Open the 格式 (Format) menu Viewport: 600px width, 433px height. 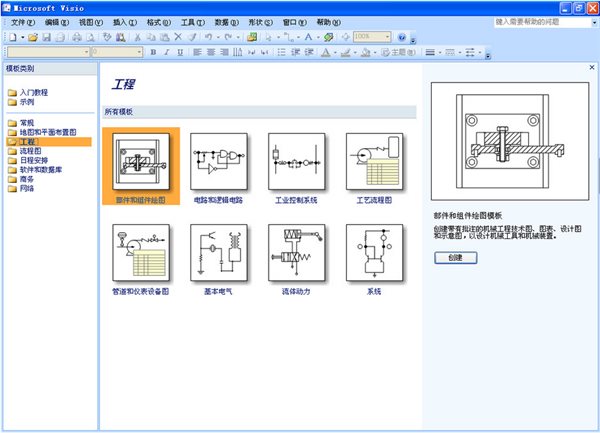tap(159, 23)
